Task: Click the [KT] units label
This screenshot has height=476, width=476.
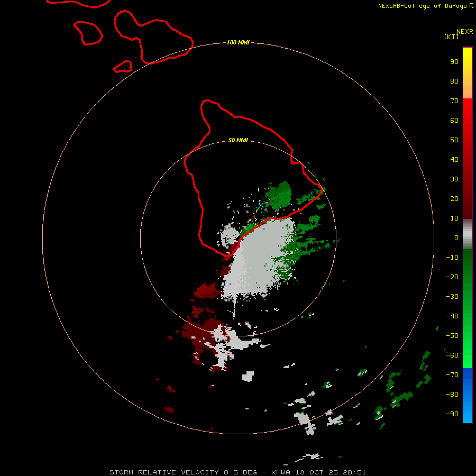Action: pos(451,36)
